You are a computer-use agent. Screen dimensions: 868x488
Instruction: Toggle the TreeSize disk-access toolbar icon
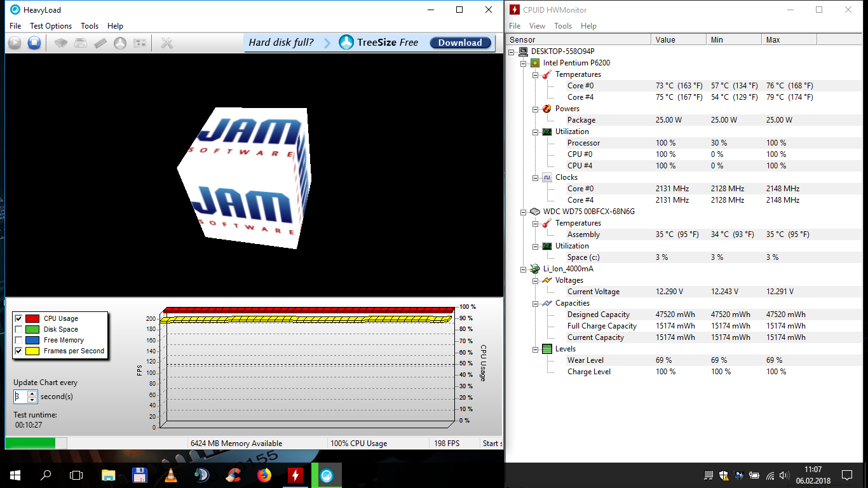point(120,43)
